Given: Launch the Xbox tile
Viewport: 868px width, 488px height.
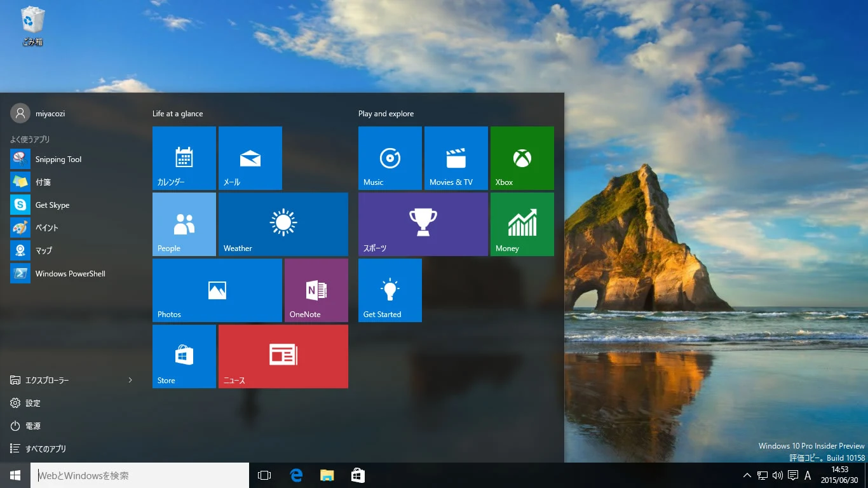Looking at the screenshot, I should coord(522,158).
